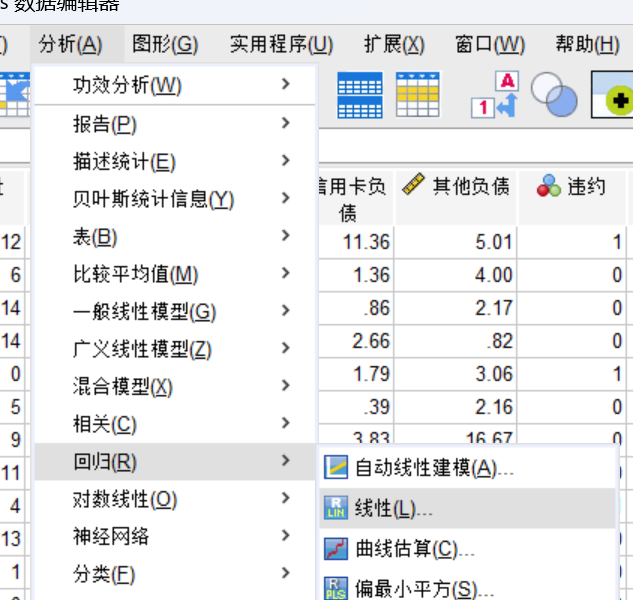Click the cell with value 5.01
This screenshot has height=600, width=633.
(x=456, y=242)
